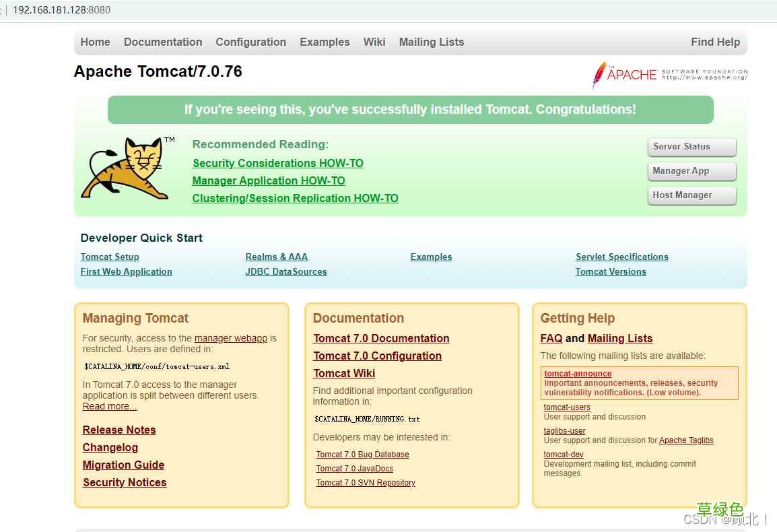
Task: Open Tomcat 7.0 Configuration link
Action: click(x=377, y=356)
